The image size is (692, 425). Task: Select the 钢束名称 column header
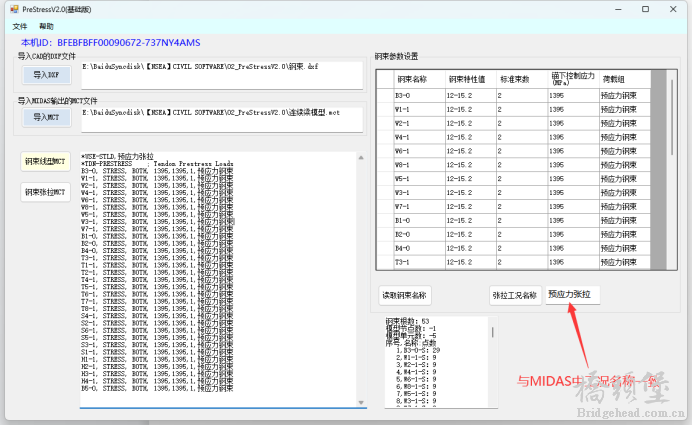click(x=419, y=79)
